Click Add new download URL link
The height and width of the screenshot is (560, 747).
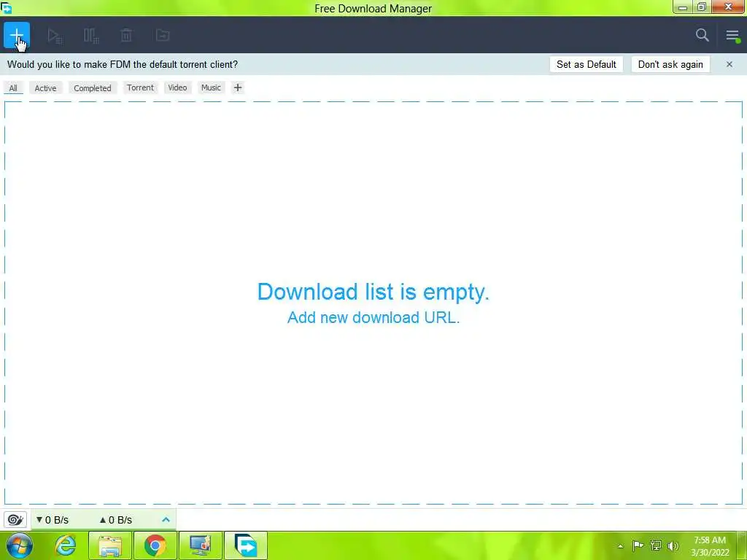(x=373, y=318)
